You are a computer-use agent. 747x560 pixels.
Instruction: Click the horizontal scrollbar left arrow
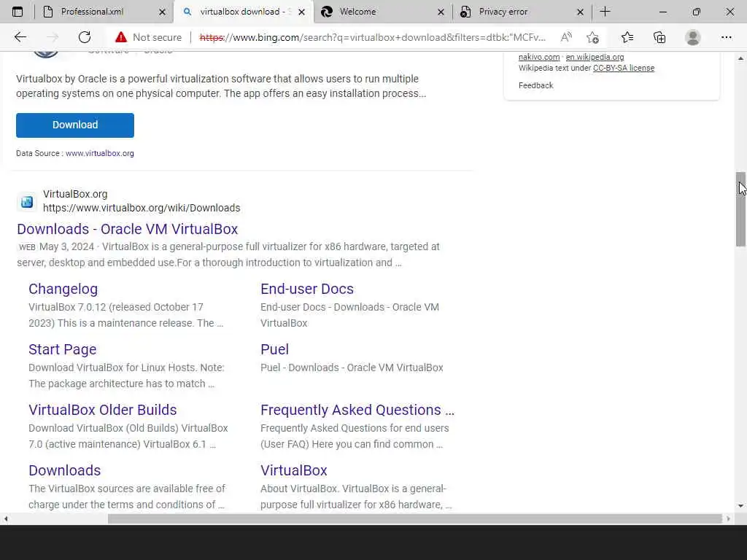click(x=6, y=518)
